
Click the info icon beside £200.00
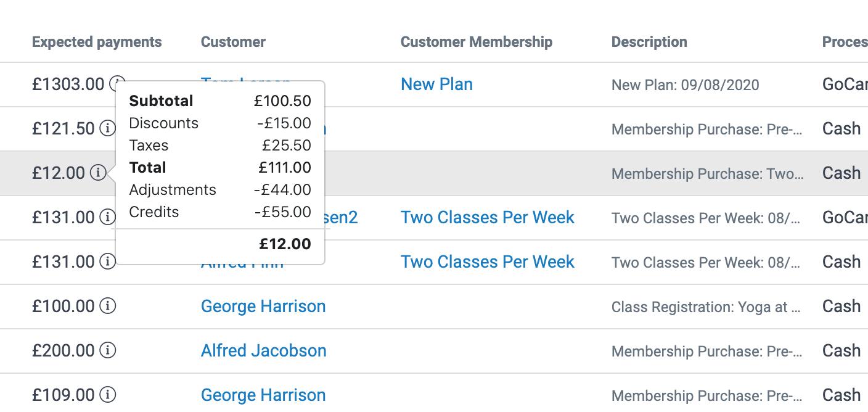(x=107, y=350)
